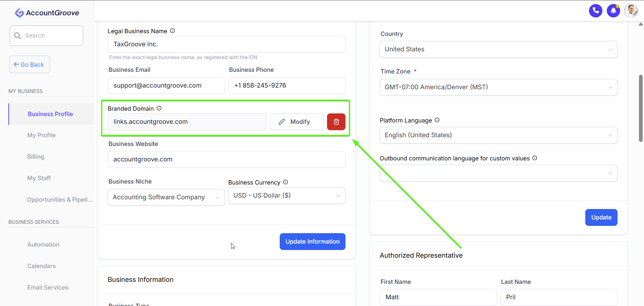
Task: Open the Platform Language dropdown
Action: coord(498,135)
